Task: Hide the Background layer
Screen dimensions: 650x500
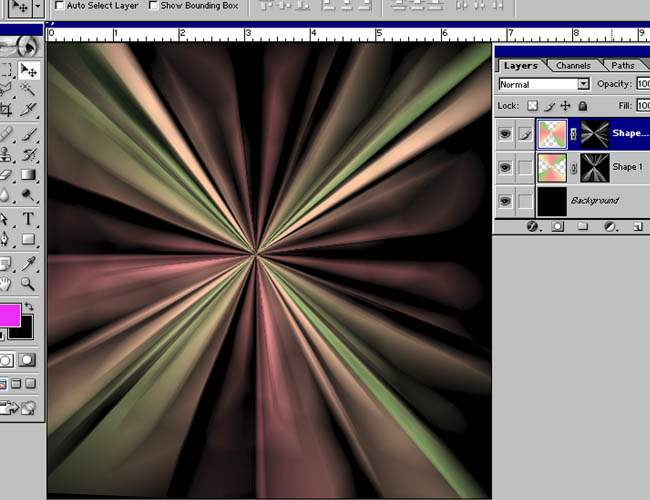Action: pos(505,201)
